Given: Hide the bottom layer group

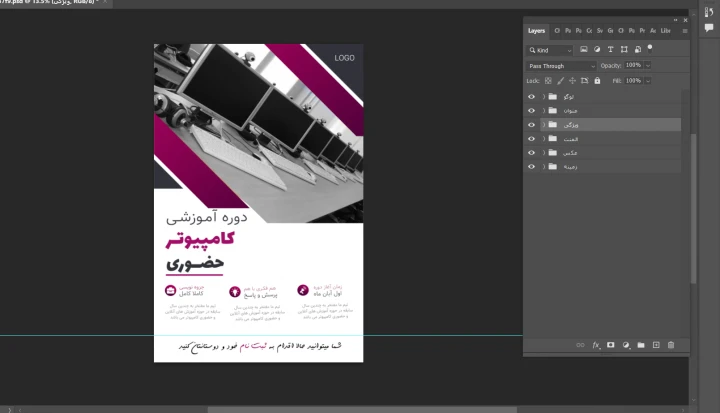Looking at the screenshot, I should pos(532,166).
